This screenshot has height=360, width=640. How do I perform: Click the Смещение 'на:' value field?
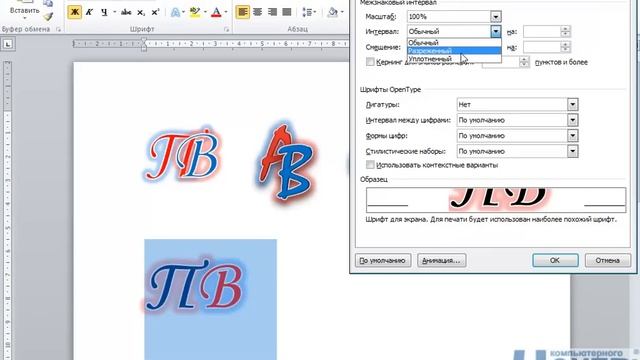pos(542,47)
